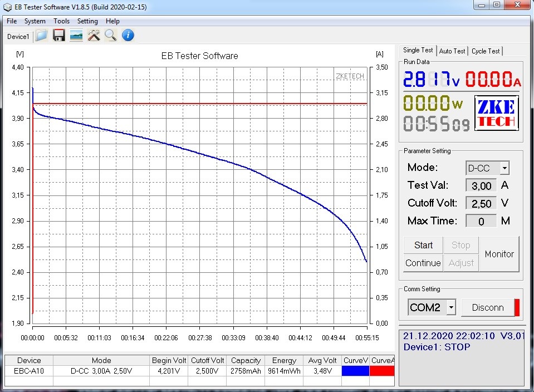Click the floppy disk save icon
The image size is (534, 392).
pos(58,36)
